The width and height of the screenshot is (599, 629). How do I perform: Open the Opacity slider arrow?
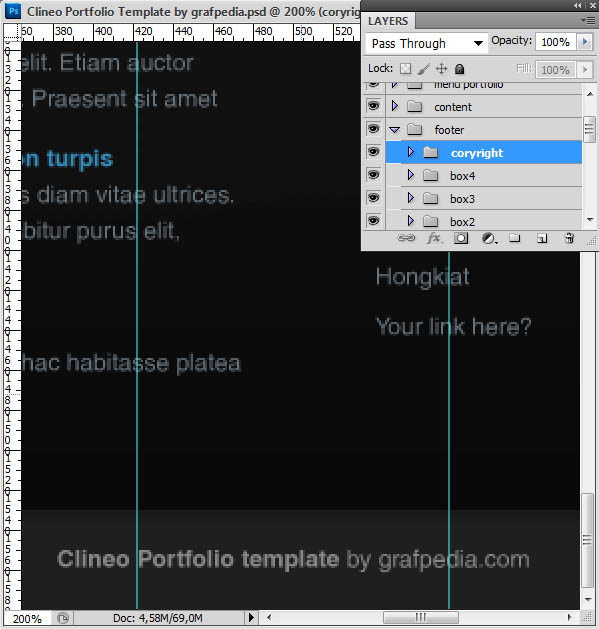(585, 42)
